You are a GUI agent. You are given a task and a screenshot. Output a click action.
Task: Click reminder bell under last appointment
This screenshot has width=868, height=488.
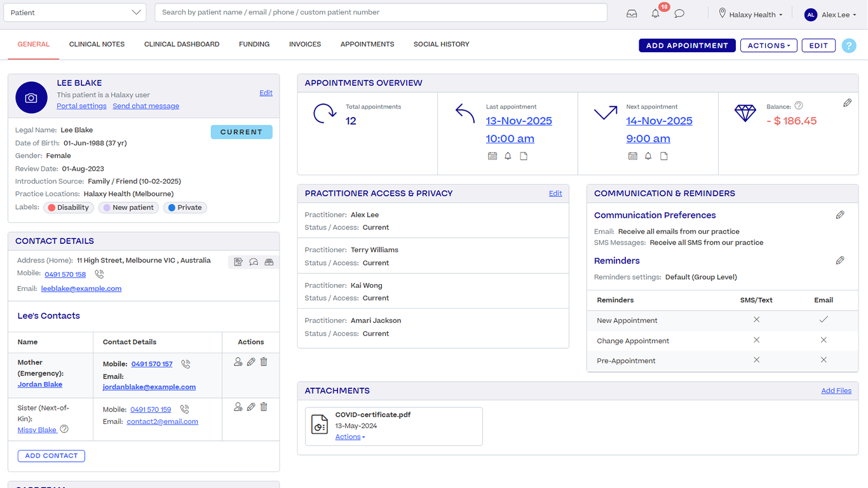(x=508, y=156)
